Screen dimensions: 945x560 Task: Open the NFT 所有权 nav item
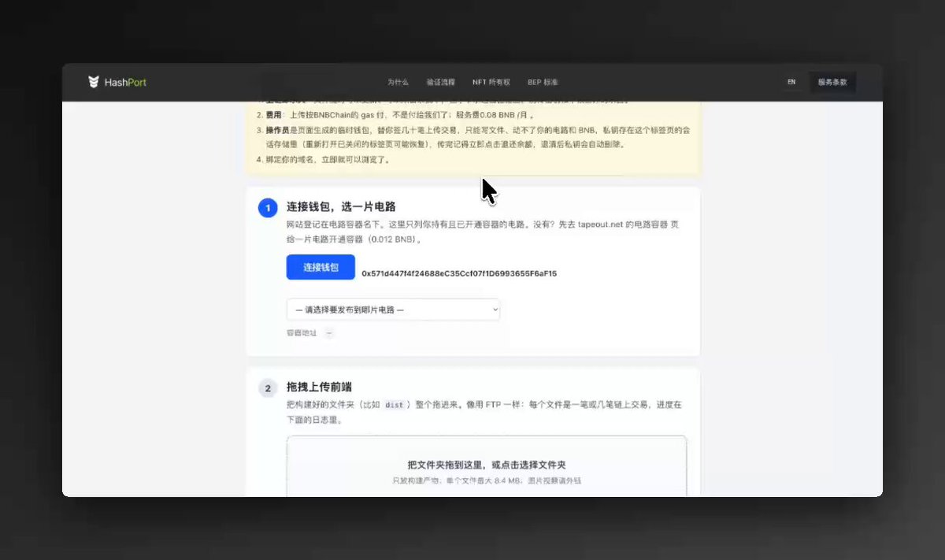pos(491,82)
